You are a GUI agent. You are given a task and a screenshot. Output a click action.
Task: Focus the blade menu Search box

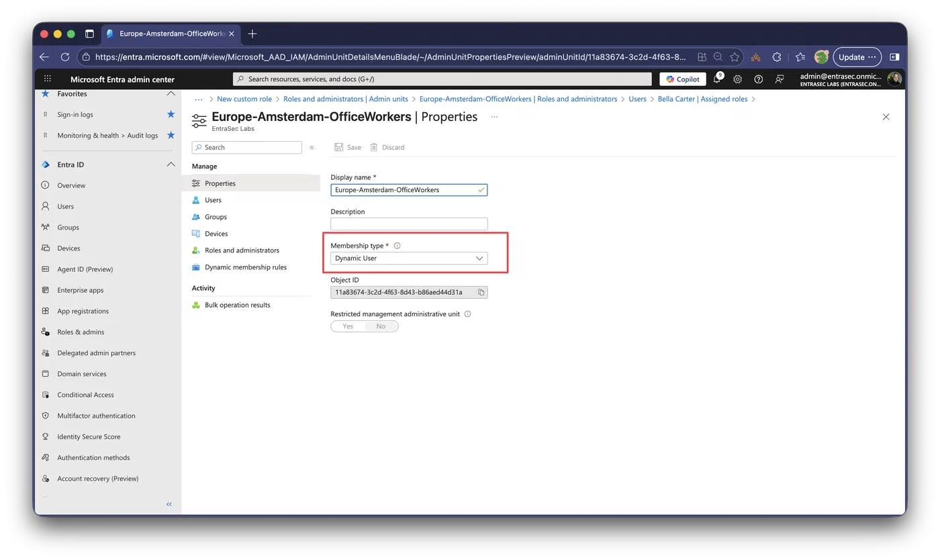point(247,147)
